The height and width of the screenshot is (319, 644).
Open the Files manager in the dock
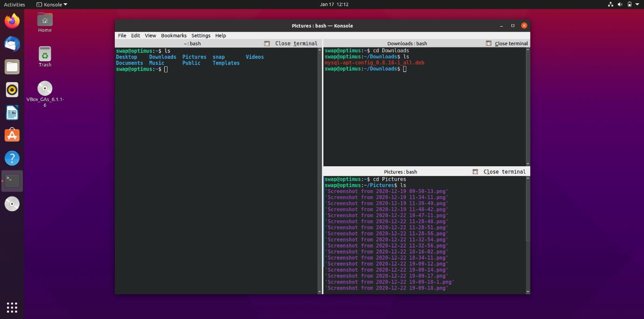[x=12, y=67]
